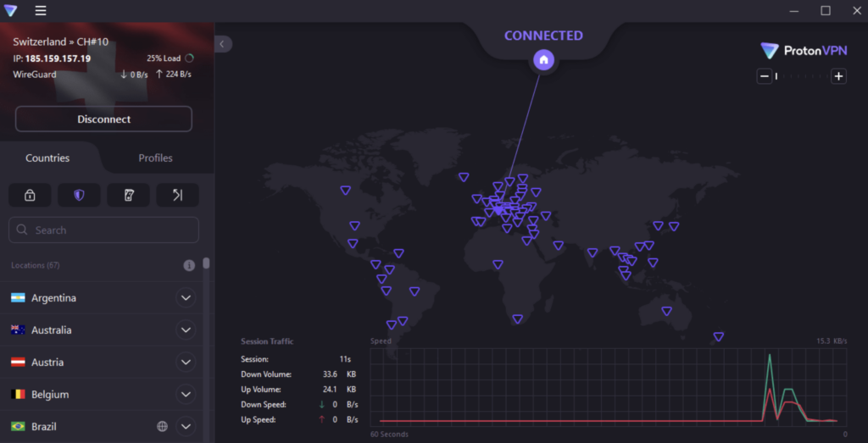
Task: Click the Up Volume 24.1 value
Action: click(x=331, y=390)
